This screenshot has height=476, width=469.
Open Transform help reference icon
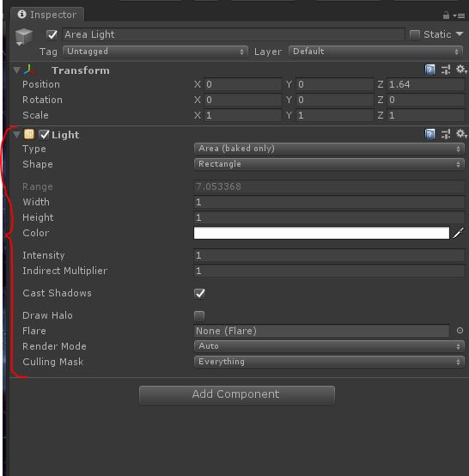pyautogui.click(x=429, y=70)
